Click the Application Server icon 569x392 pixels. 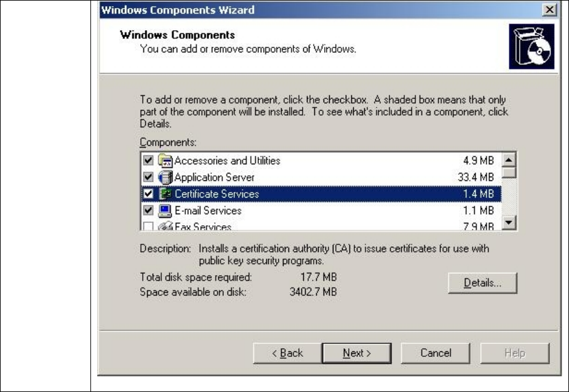coord(165,177)
